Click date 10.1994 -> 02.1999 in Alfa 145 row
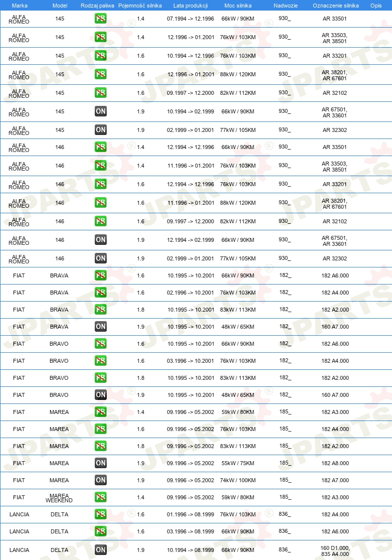 click(190, 111)
